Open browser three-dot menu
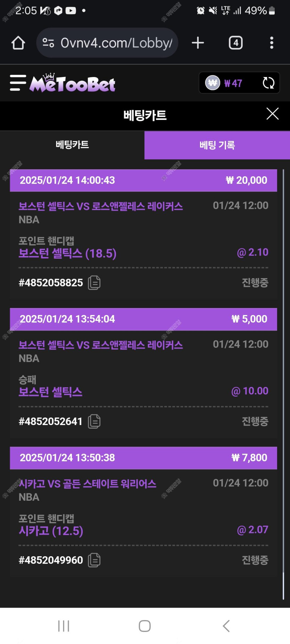 [272, 43]
